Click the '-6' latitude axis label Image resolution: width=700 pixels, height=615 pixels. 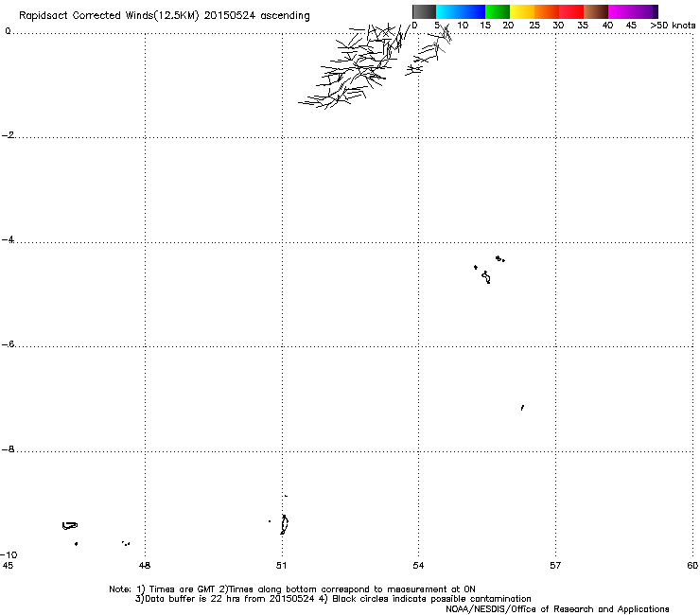tap(8, 344)
